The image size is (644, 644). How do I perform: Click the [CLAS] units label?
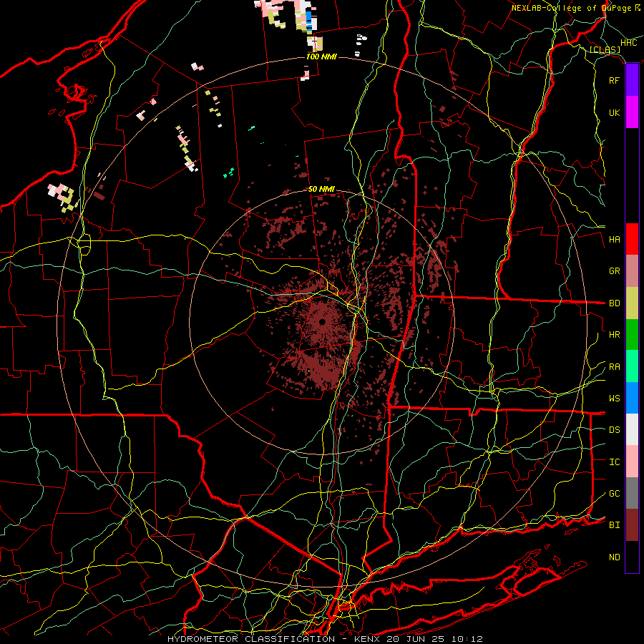click(605, 50)
